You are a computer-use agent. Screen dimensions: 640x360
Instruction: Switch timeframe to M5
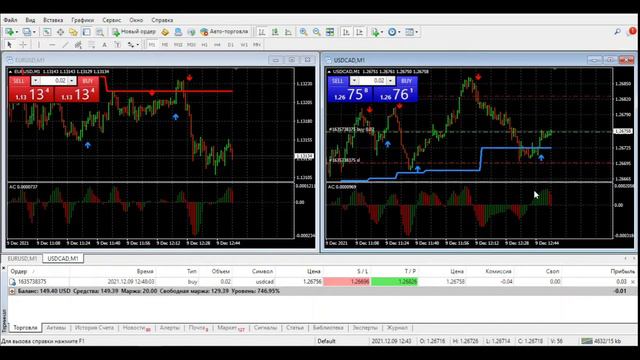(x=165, y=44)
